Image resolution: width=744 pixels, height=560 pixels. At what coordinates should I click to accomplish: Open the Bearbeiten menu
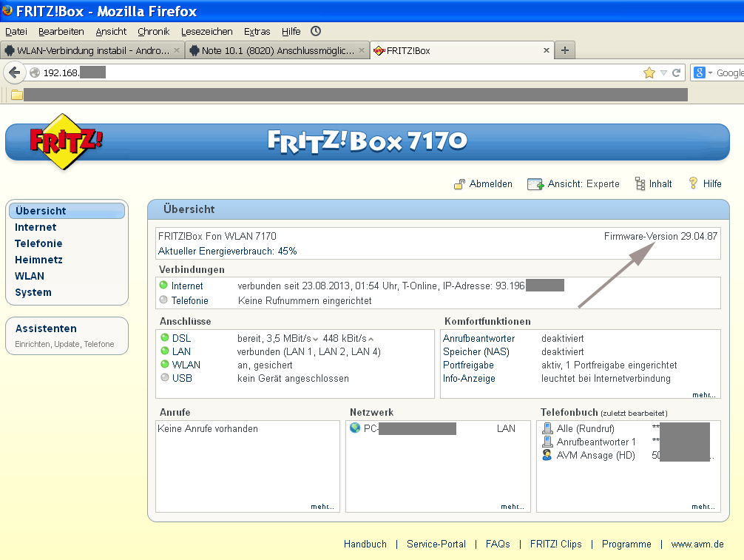61,31
